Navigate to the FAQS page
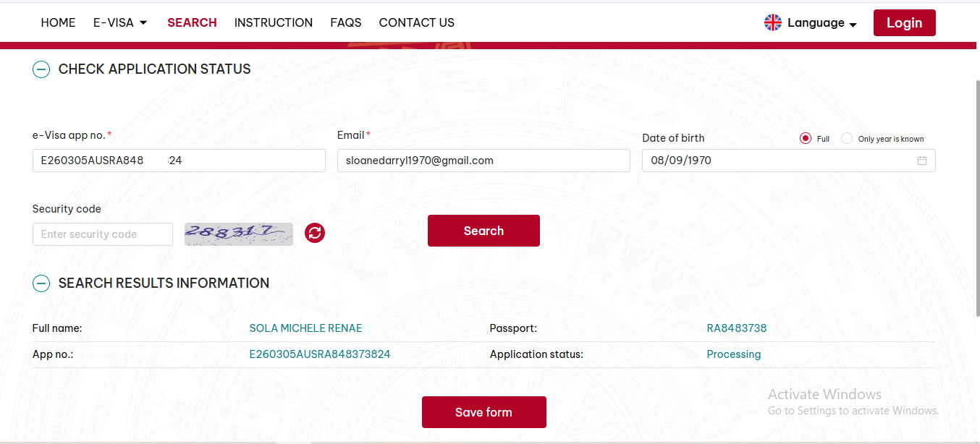The image size is (980, 444). click(x=346, y=22)
